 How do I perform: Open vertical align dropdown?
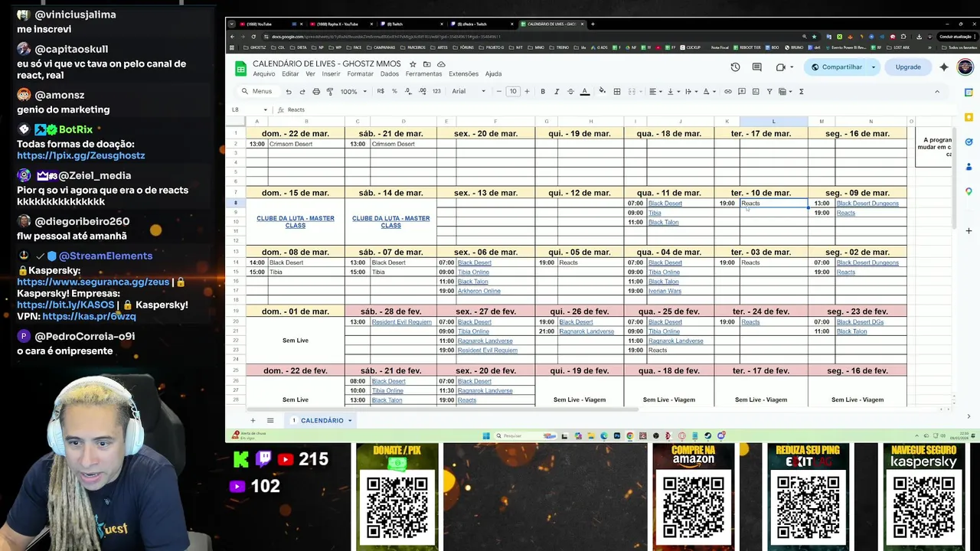click(x=672, y=91)
